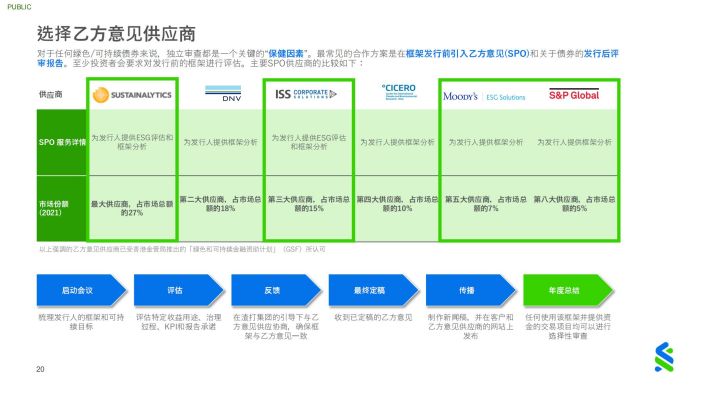Click the Sustainalytics logo
Image resolution: width=710 pixels, height=399 pixels.
132,95
